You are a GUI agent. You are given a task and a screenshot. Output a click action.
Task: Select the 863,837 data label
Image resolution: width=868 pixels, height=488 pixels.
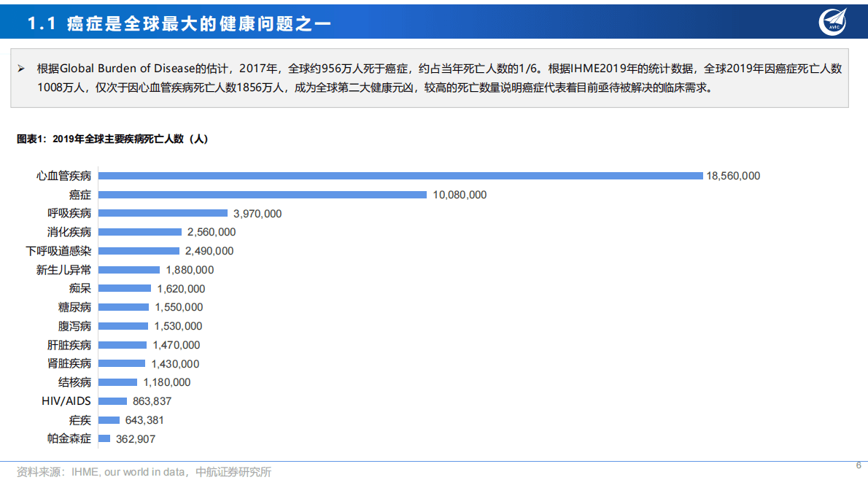[152, 401]
